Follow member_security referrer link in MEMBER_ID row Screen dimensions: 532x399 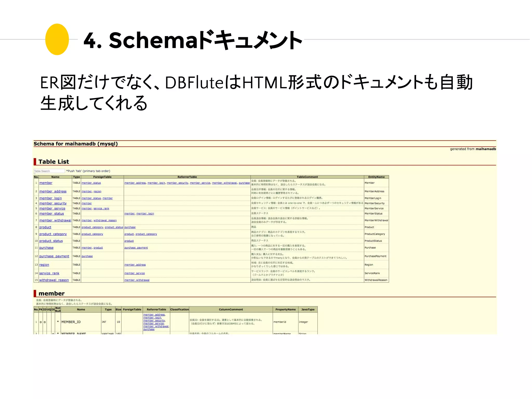click(x=154, y=321)
